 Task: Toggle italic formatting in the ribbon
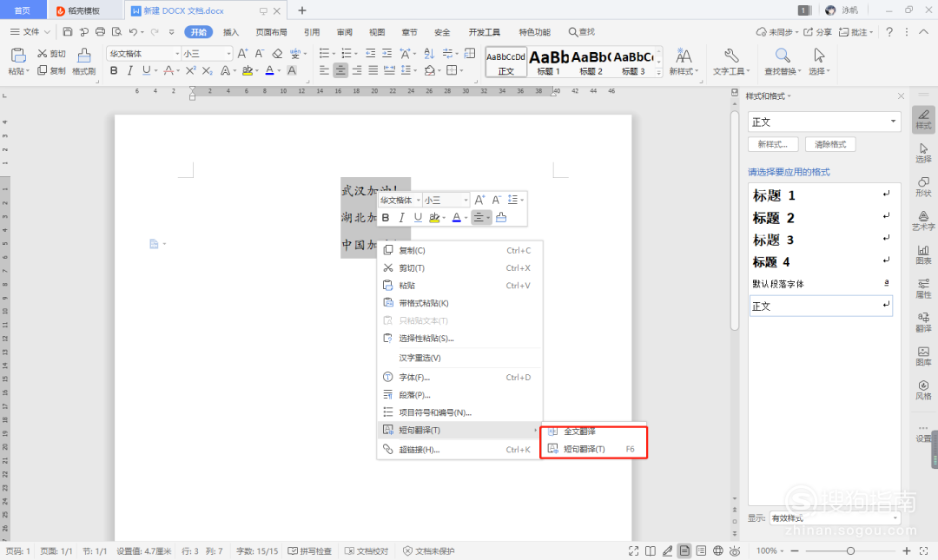[129, 70]
